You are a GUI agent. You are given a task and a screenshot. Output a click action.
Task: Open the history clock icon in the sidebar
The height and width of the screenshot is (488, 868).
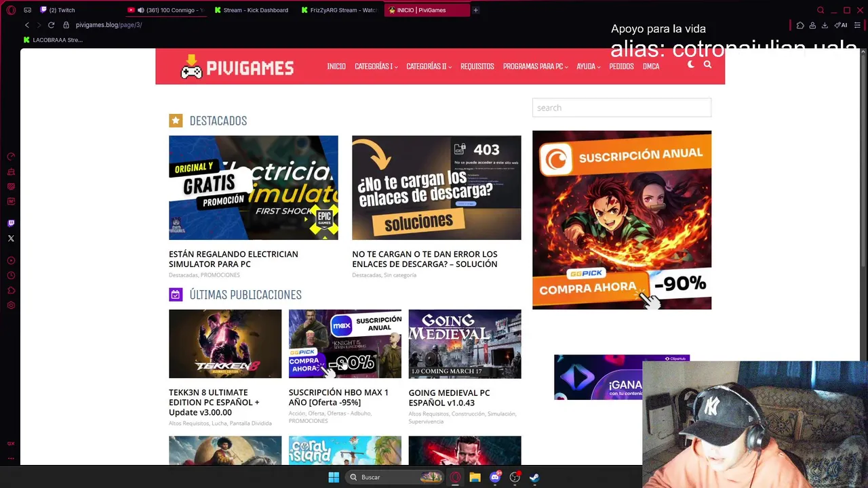pyautogui.click(x=11, y=275)
